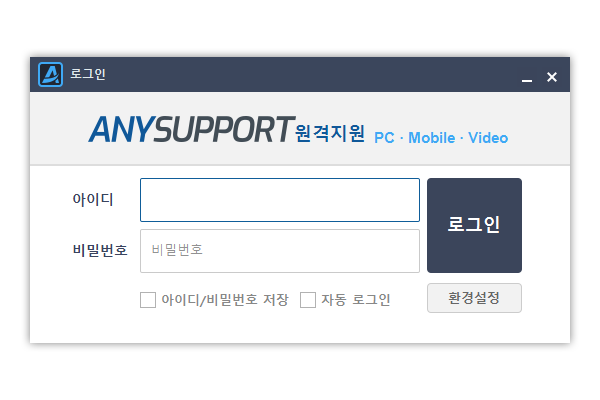Click the Mobile word in the tagline
Image resolution: width=600 pixels, height=400 pixels.
click(432, 138)
